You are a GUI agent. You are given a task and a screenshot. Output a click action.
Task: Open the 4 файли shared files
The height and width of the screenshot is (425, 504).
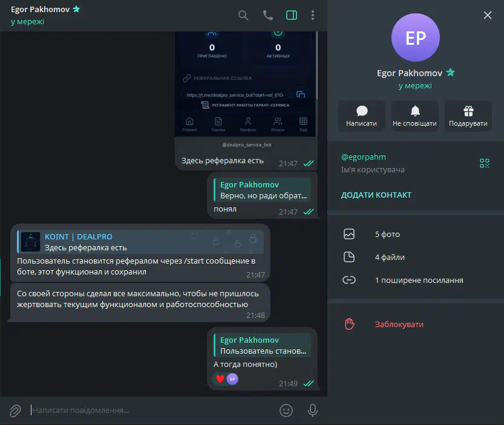(415, 257)
